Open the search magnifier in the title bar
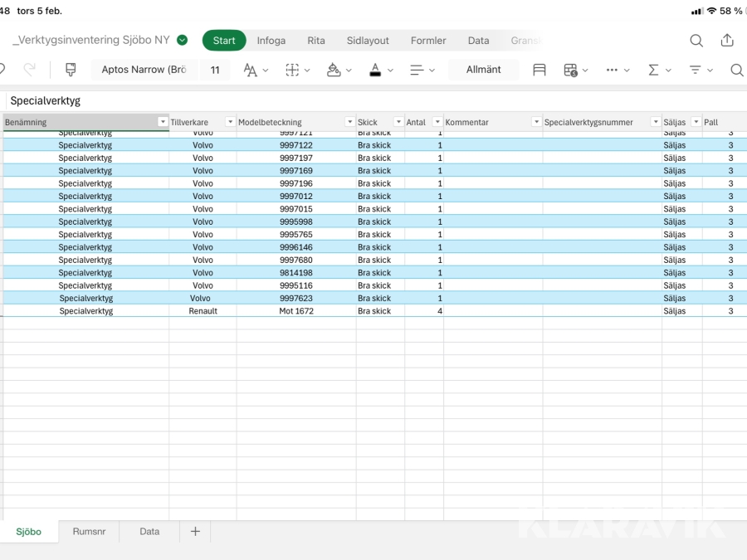 pos(696,41)
